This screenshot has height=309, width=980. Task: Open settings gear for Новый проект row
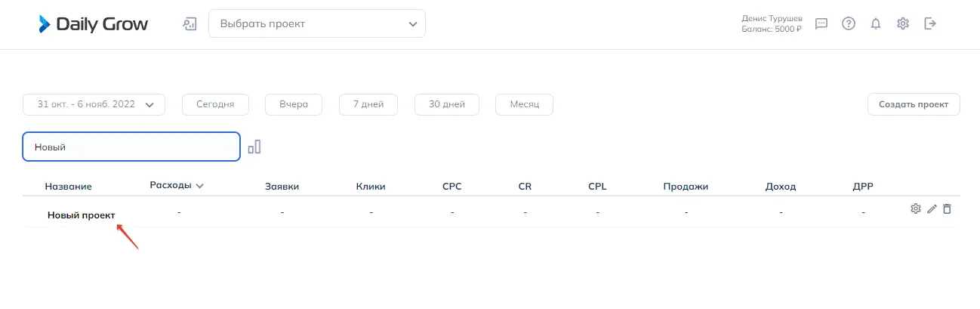click(x=916, y=209)
